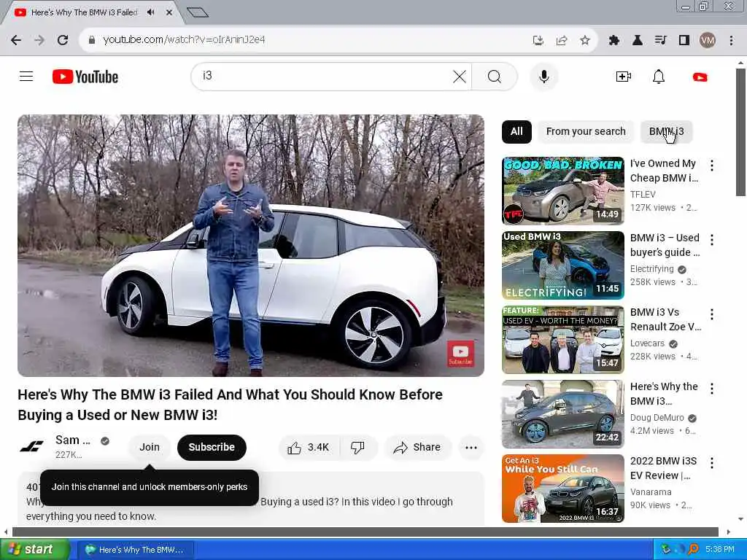Close the YouTube browser tab

coord(169,12)
